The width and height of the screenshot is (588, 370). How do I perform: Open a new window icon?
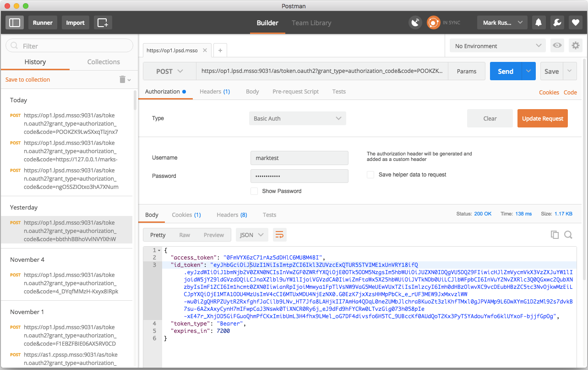(x=103, y=22)
